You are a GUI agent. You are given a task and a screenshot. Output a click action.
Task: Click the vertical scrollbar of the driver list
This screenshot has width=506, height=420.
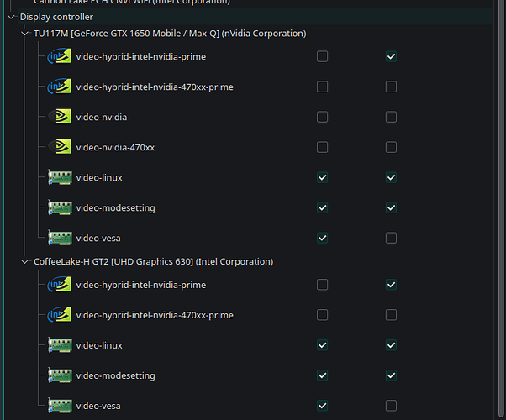[501, 210]
